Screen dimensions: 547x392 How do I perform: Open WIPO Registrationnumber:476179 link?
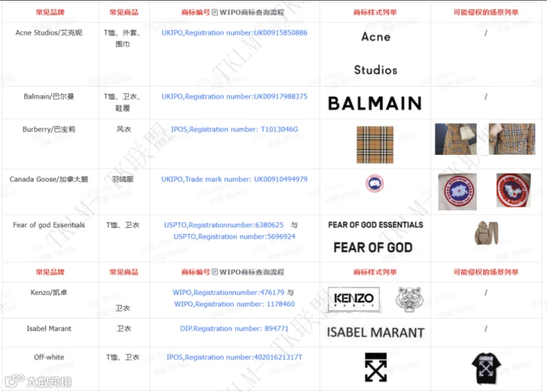(x=229, y=292)
